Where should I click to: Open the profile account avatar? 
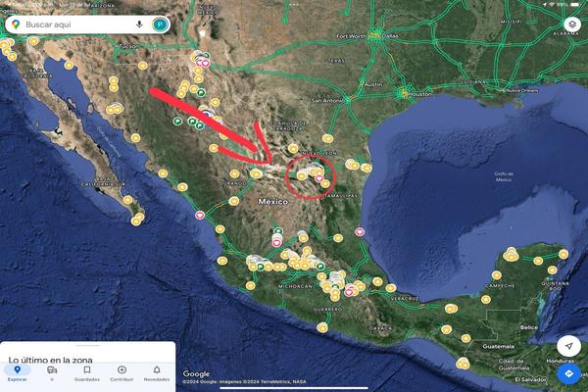(x=160, y=24)
